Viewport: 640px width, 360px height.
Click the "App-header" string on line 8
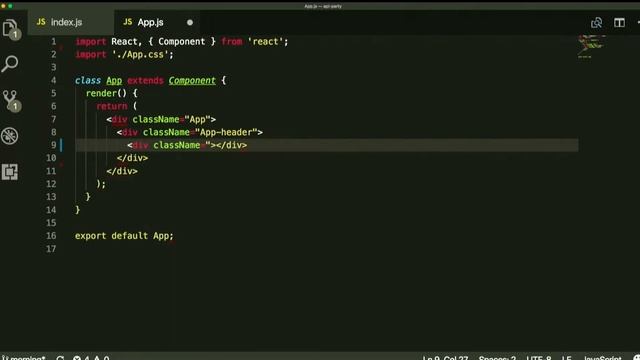pyautogui.click(x=226, y=132)
